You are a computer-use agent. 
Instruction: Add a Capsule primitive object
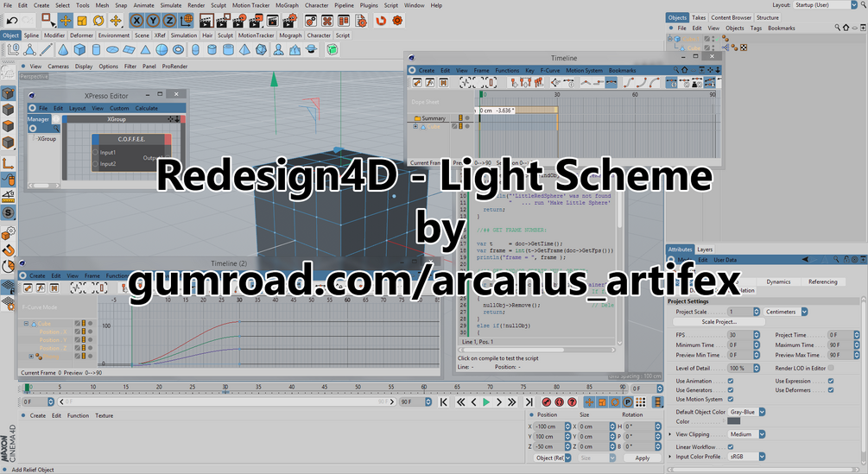pos(195,50)
